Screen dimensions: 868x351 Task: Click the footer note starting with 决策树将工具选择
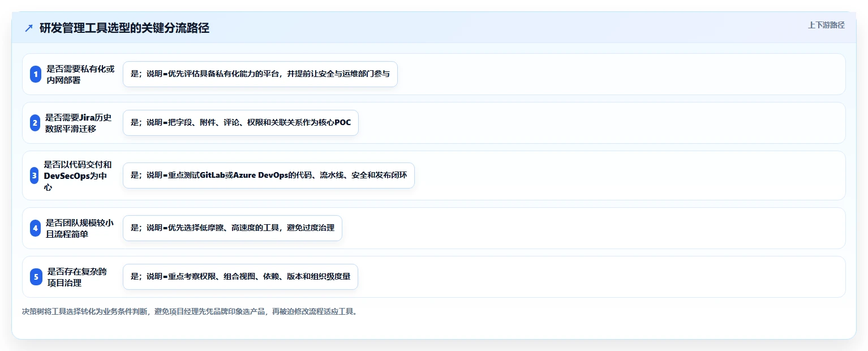191,312
